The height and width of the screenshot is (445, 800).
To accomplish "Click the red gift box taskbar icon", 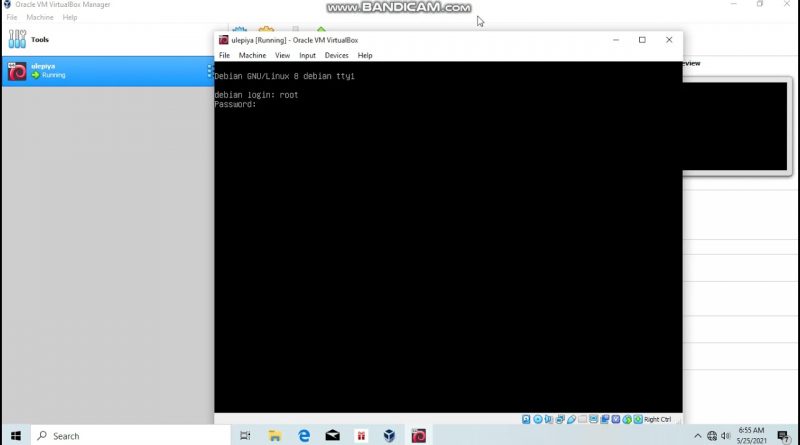I will click(361, 436).
